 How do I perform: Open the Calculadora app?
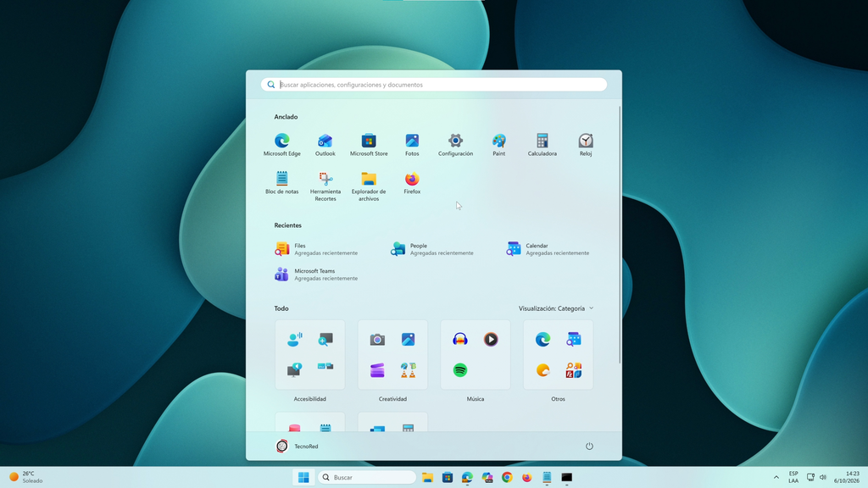coord(542,145)
